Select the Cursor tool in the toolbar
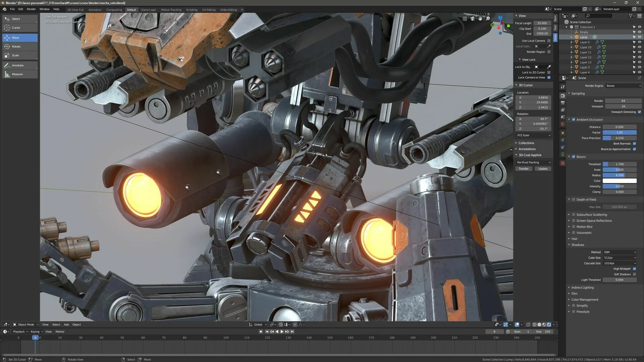 (x=20, y=28)
